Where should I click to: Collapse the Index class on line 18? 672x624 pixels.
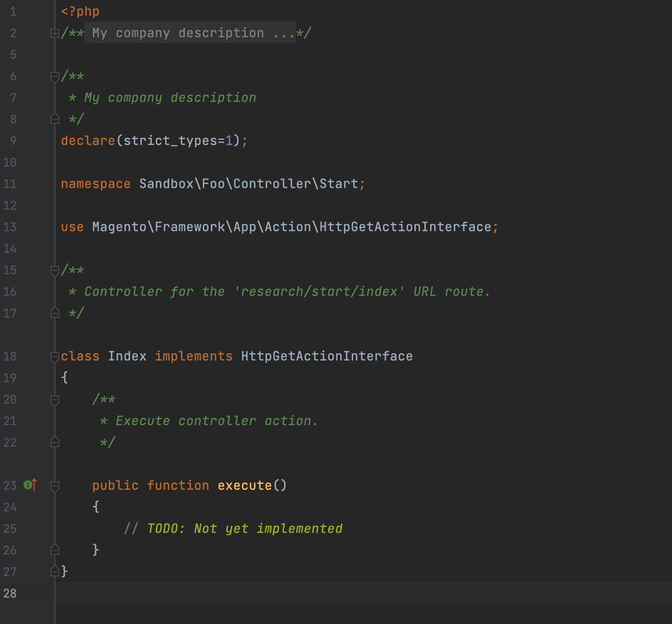(x=55, y=357)
